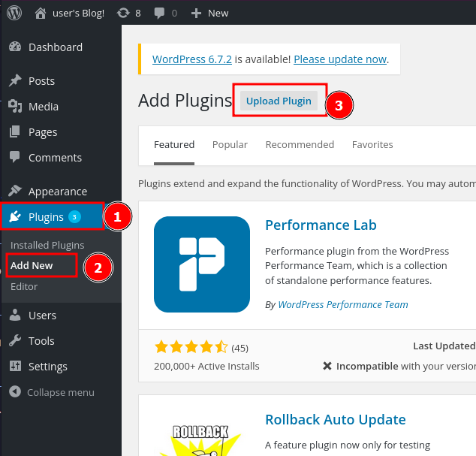This screenshot has height=456, width=476.
Task: Click the 200,000+ Active Installs text
Action: 206,366
